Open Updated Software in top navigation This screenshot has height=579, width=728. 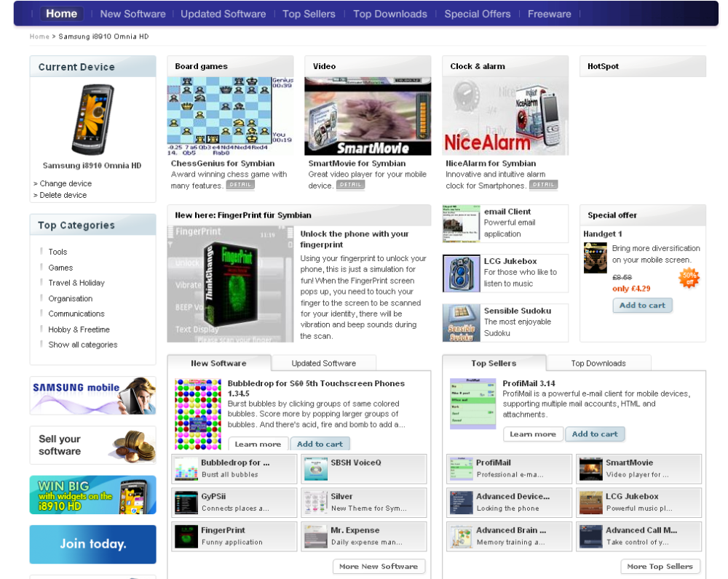click(x=223, y=14)
